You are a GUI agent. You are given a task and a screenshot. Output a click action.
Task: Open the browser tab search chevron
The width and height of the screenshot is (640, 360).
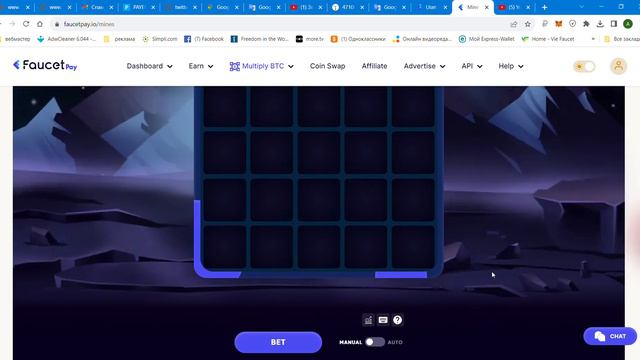pos(581,7)
